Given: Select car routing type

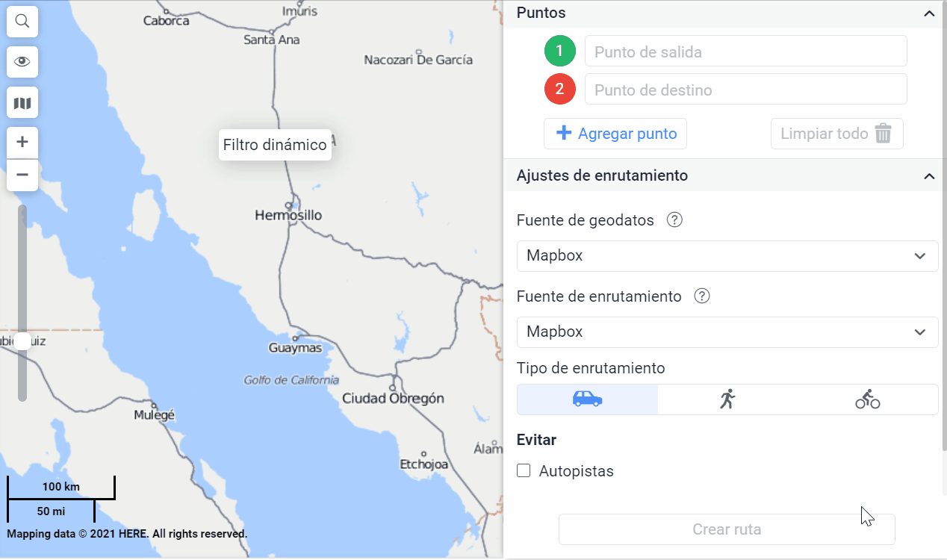Looking at the screenshot, I should click(587, 399).
